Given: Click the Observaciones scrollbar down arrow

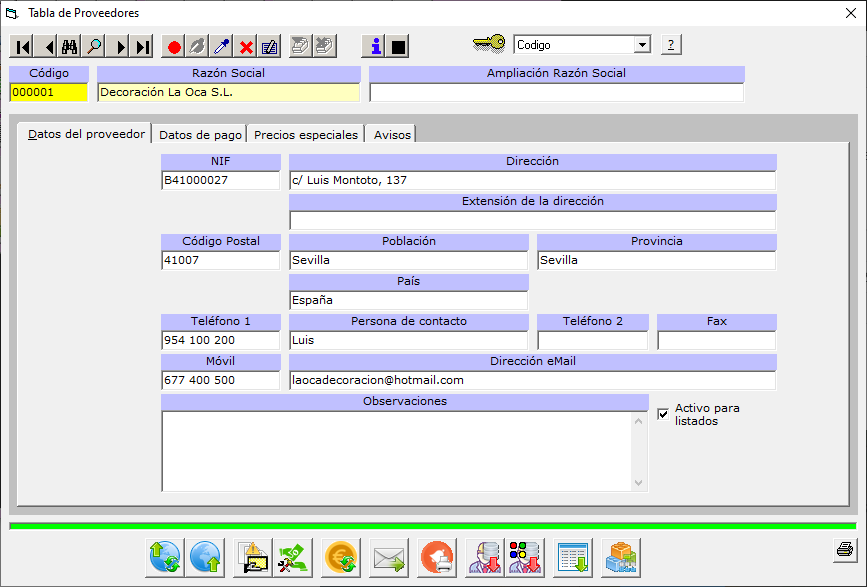Looking at the screenshot, I should [641, 483].
